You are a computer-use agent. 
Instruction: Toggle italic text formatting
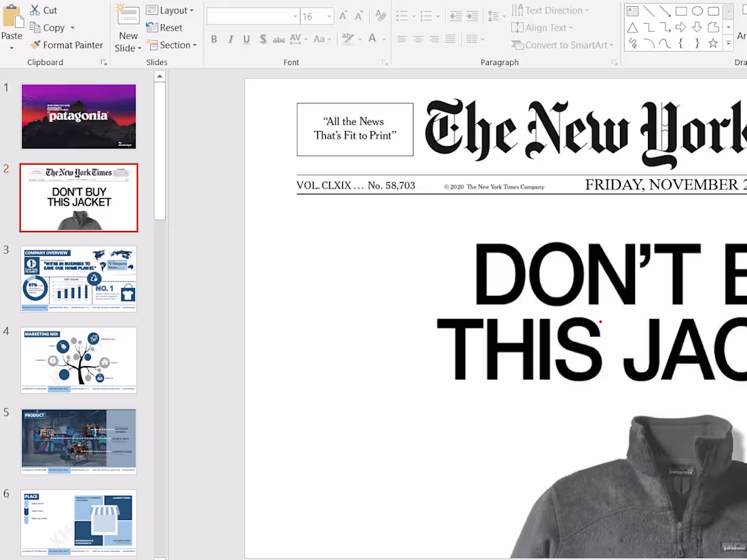point(230,39)
